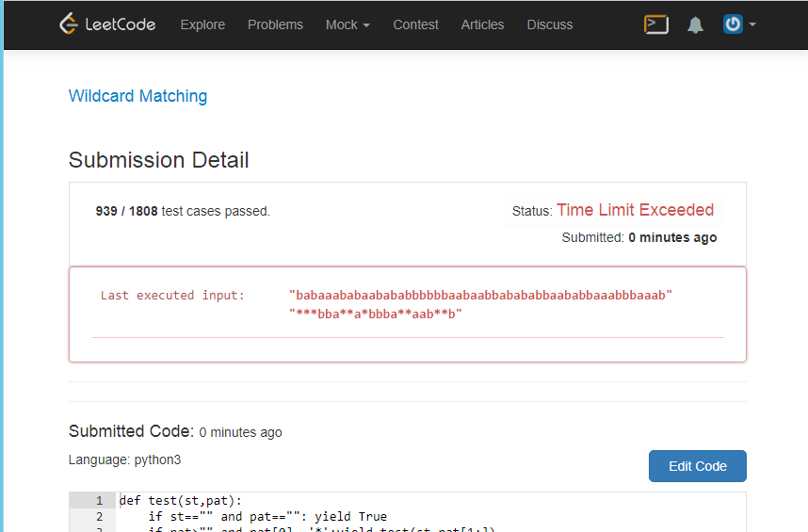Screen dimensions: 808x532
Task: Expand the caret beside the profile avatar
Action: (752, 24)
